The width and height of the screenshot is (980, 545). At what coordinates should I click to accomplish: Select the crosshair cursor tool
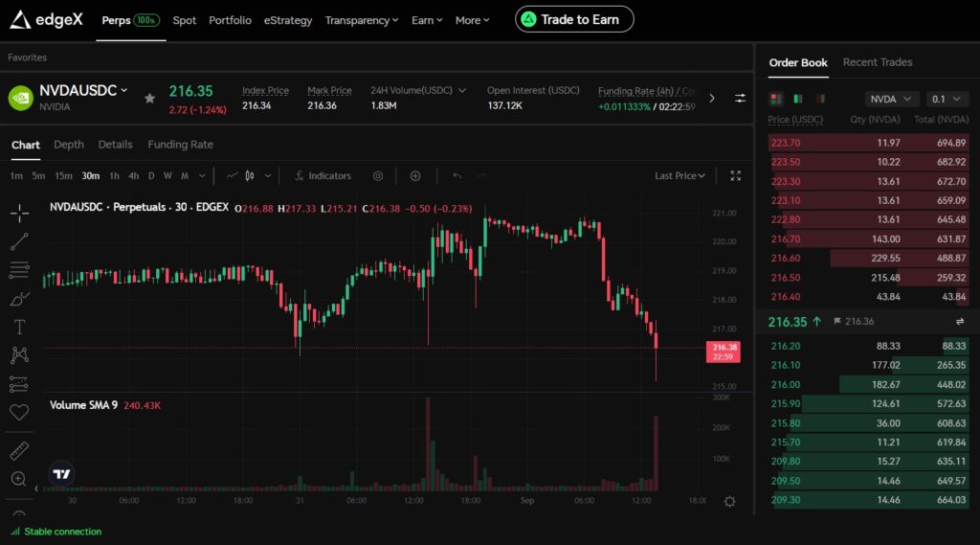pyautogui.click(x=19, y=213)
